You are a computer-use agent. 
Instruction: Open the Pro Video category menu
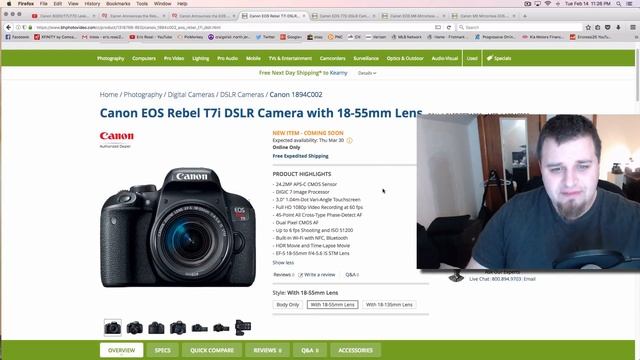(174, 58)
